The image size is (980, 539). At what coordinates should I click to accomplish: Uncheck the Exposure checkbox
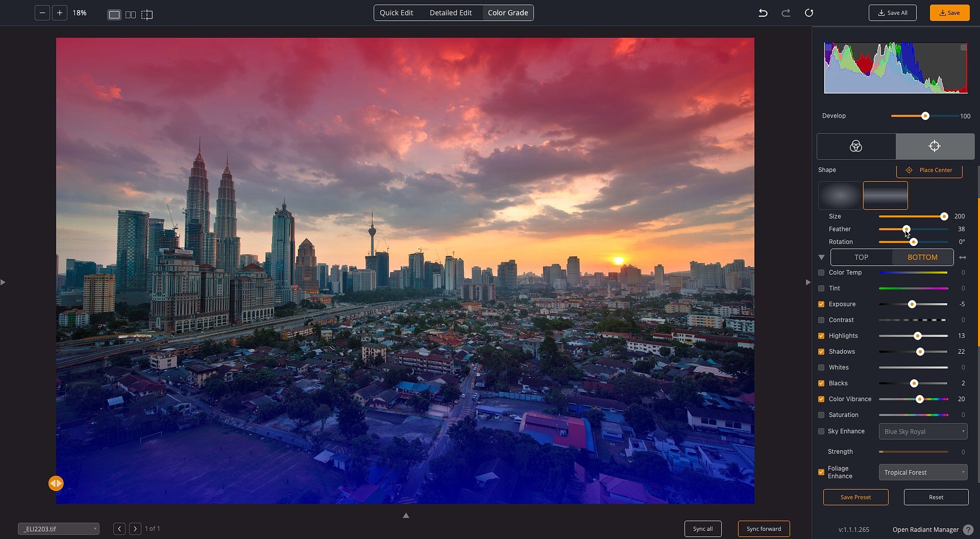821,304
